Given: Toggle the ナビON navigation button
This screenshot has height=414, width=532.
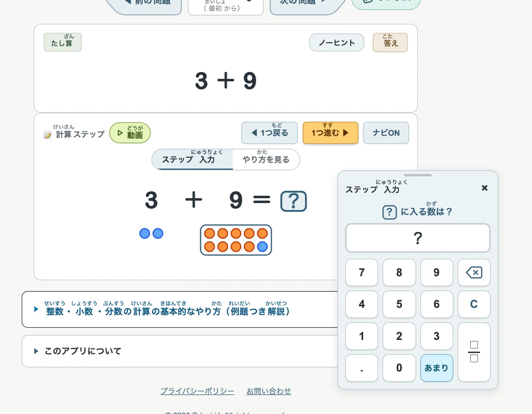Looking at the screenshot, I should tap(386, 133).
